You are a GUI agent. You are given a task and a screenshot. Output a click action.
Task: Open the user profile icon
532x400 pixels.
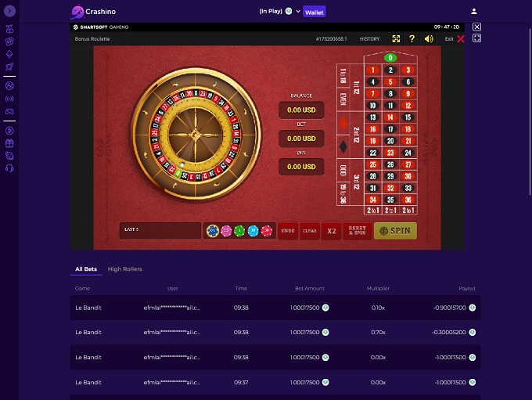coord(474,12)
